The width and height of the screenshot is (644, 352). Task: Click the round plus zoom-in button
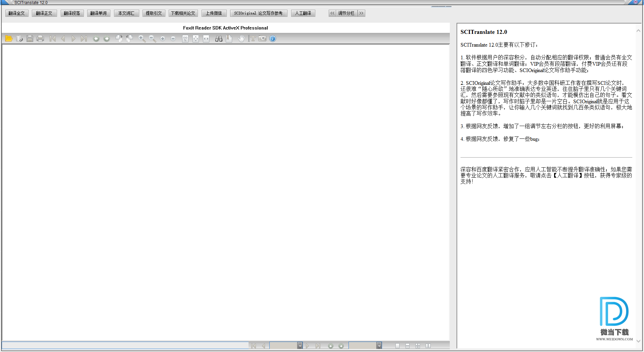coord(163,39)
